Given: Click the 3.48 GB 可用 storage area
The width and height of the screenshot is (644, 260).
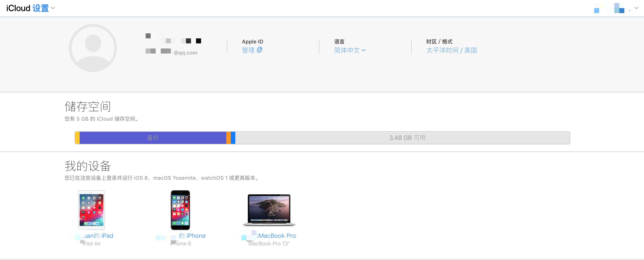Looking at the screenshot, I should 407,138.
